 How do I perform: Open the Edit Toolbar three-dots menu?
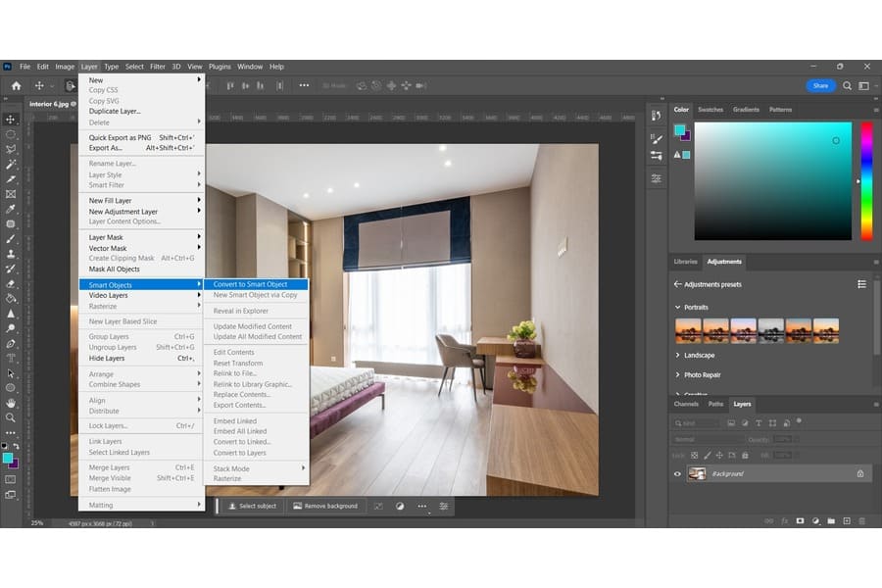click(10, 433)
